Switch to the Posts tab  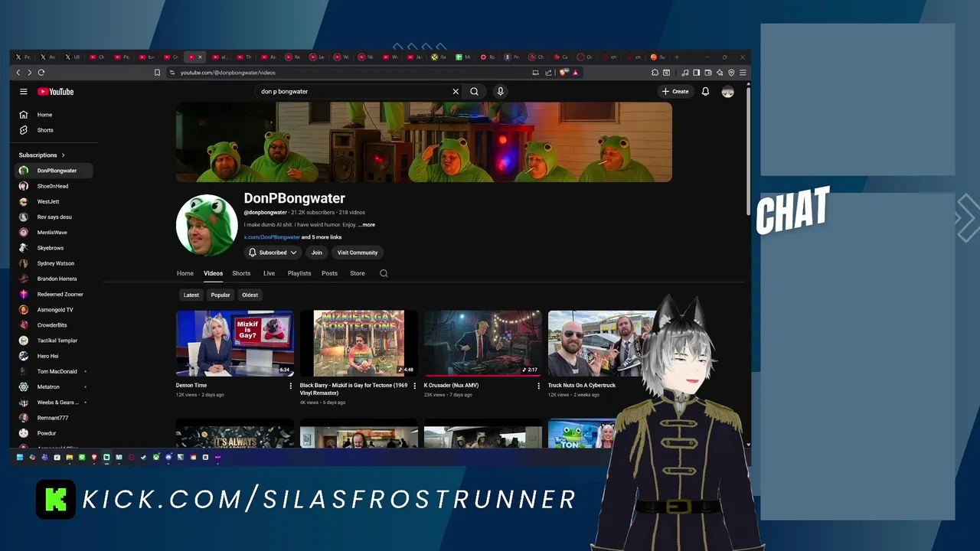click(x=329, y=273)
